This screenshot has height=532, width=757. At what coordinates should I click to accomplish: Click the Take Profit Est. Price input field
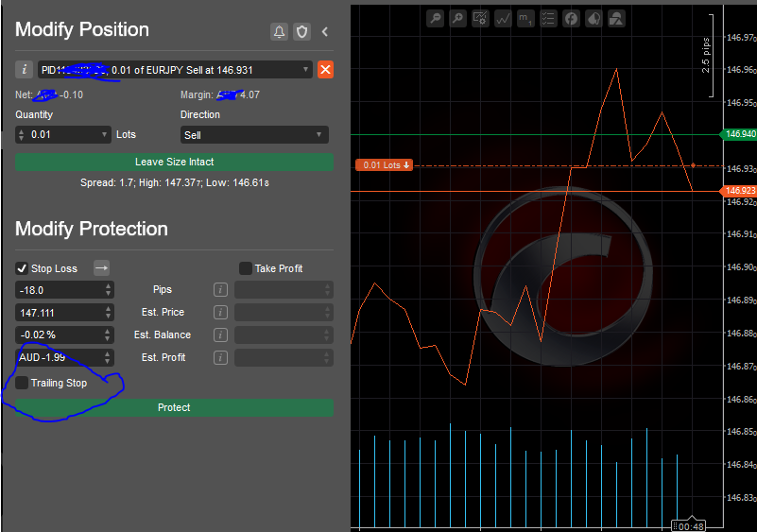[x=284, y=313]
